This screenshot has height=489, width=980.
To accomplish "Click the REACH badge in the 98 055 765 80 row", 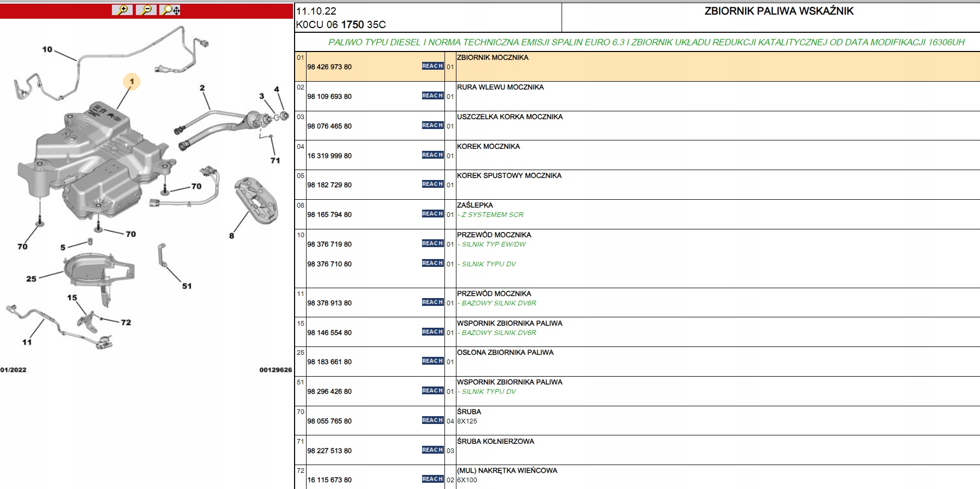I will click(432, 420).
